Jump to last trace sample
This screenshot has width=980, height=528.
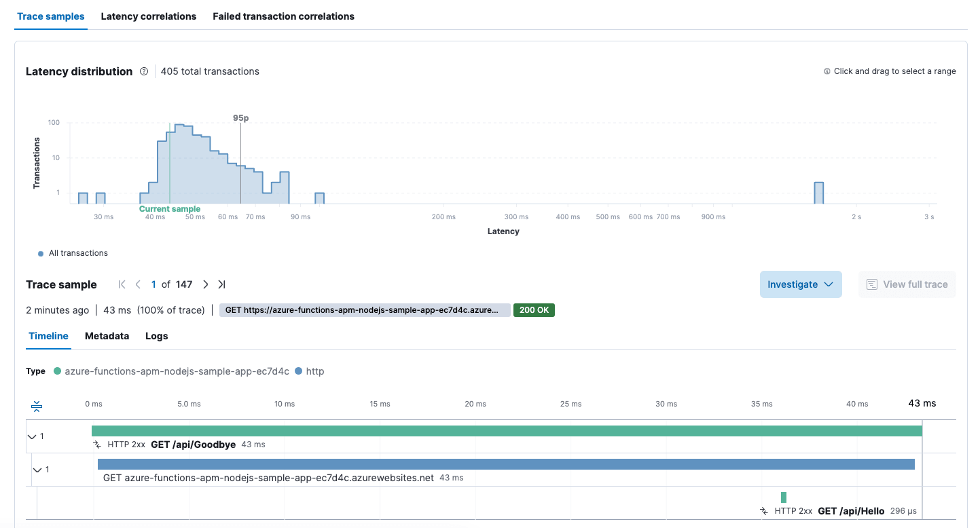pyautogui.click(x=221, y=285)
